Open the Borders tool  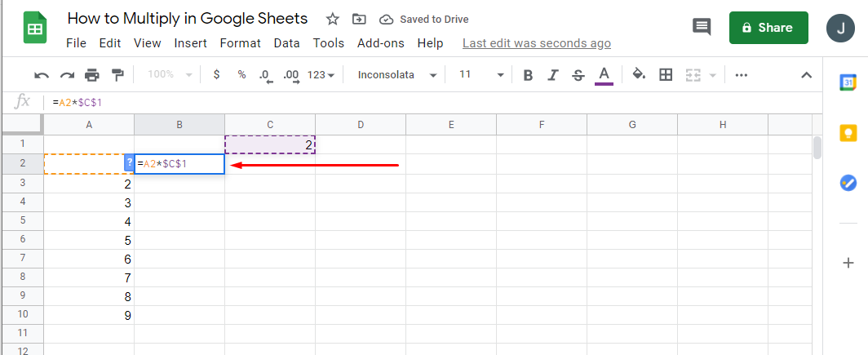tap(666, 75)
